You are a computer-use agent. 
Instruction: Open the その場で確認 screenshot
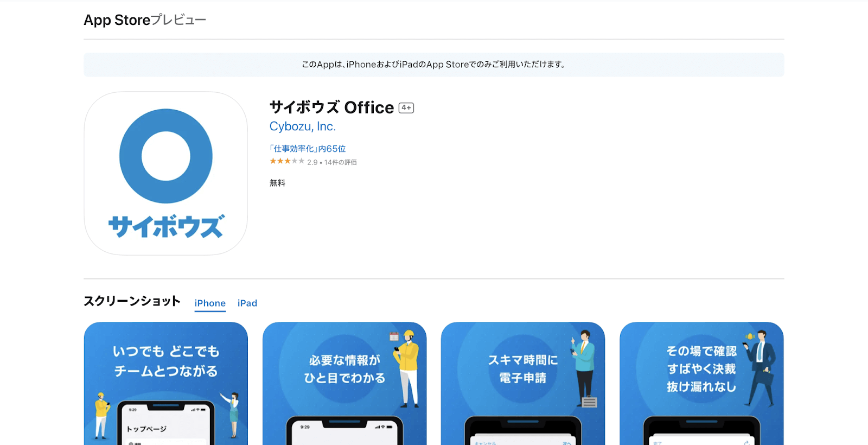click(x=701, y=384)
